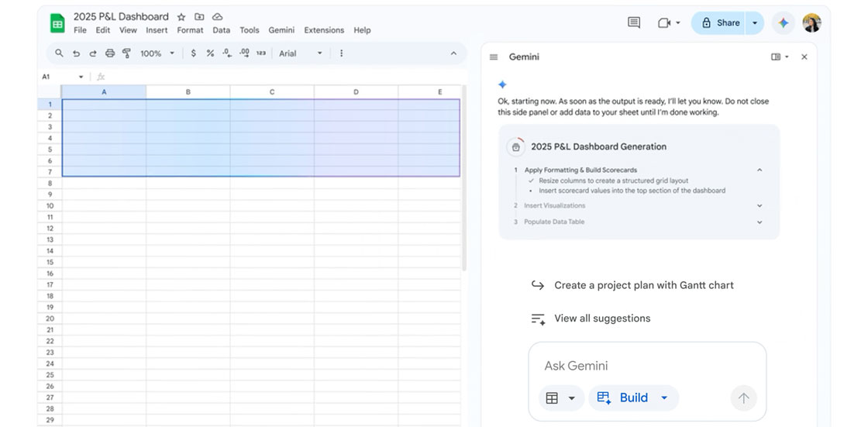The height and width of the screenshot is (427, 868).
Task: Hide the menus with the caret
Action: (x=454, y=53)
